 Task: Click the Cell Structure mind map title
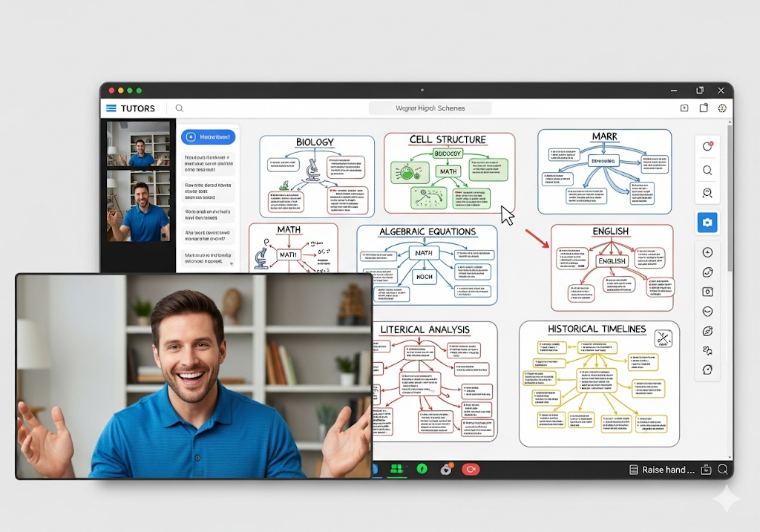point(448,139)
